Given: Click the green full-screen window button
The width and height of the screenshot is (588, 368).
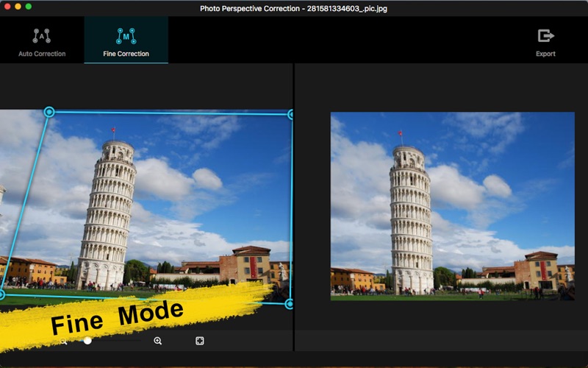Looking at the screenshot, I should pyautogui.click(x=29, y=7).
